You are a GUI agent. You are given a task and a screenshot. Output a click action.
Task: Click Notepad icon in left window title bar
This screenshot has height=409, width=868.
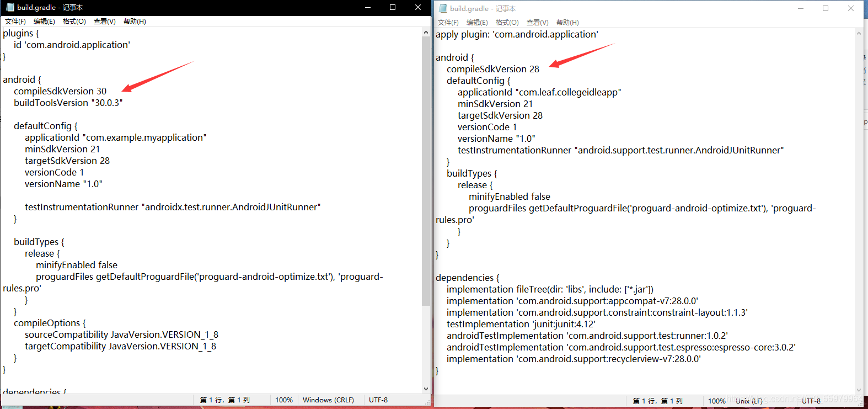[x=10, y=7]
